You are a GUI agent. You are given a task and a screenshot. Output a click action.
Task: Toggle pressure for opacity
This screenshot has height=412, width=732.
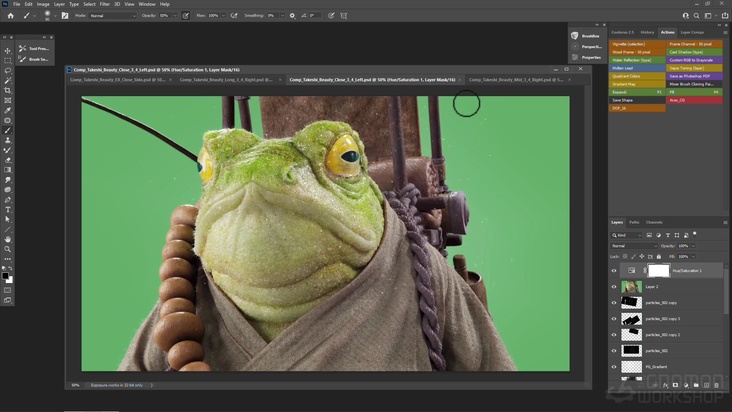point(185,15)
